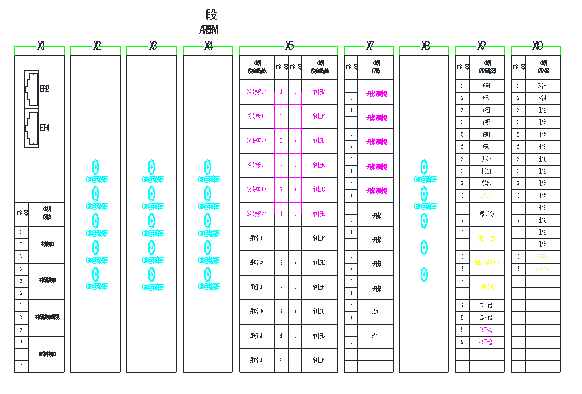Click the X7 module header label
Screen dimensions: 582x394
[370, 46]
